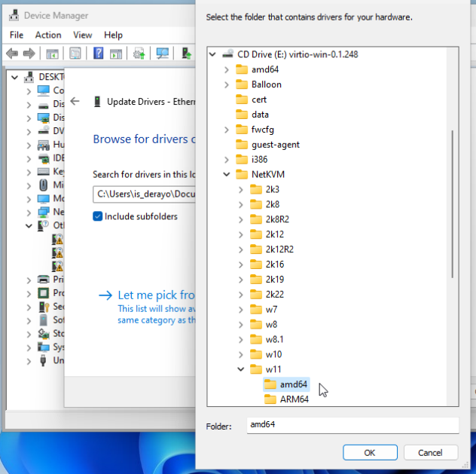Viewport: 476px width, 474px height.
Task: Click the Folder name text field
Action: click(352, 425)
